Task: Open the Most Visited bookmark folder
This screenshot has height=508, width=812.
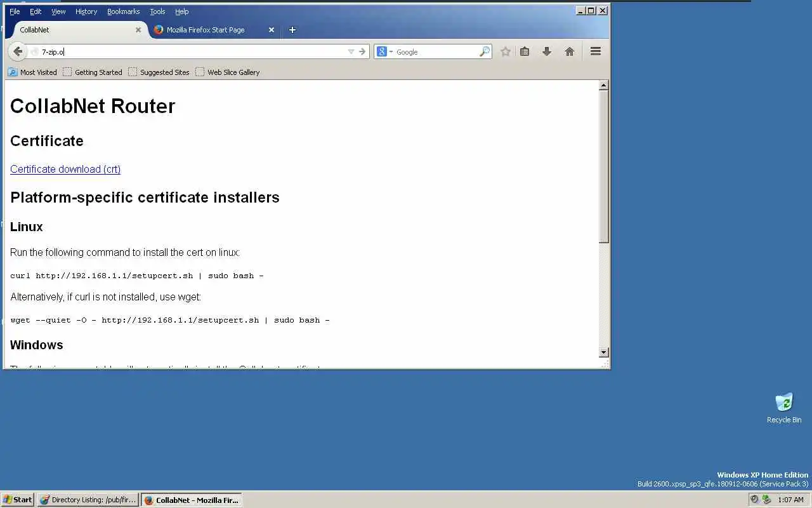Action: [32, 72]
